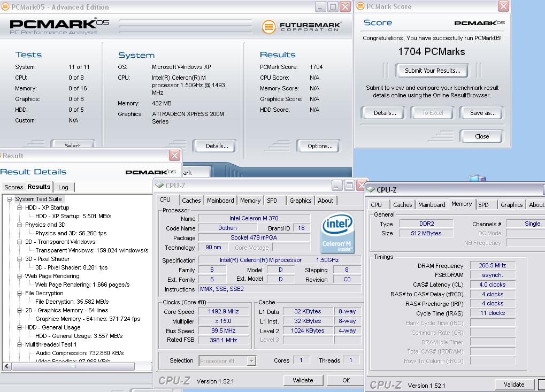Viewport: 545px width, 392px height.
Task: Open About tab in first CPU-Z window
Action: pos(326,201)
